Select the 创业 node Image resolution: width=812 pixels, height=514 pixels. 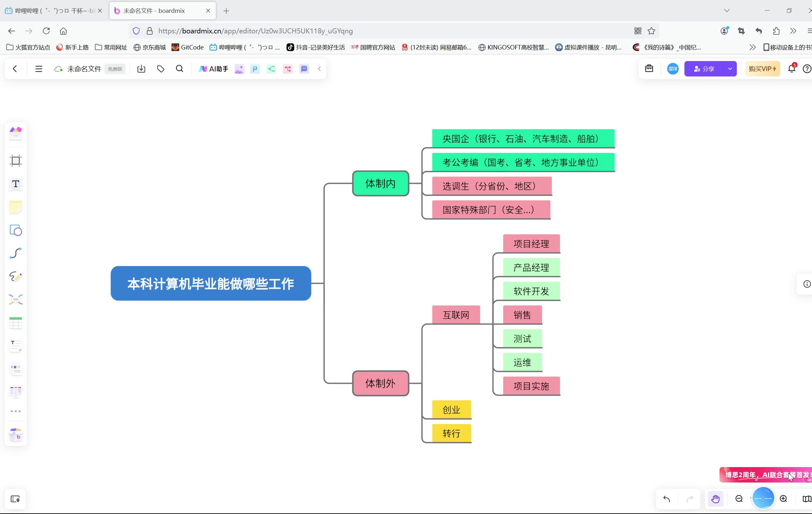pyautogui.click(x=452, y=410)
